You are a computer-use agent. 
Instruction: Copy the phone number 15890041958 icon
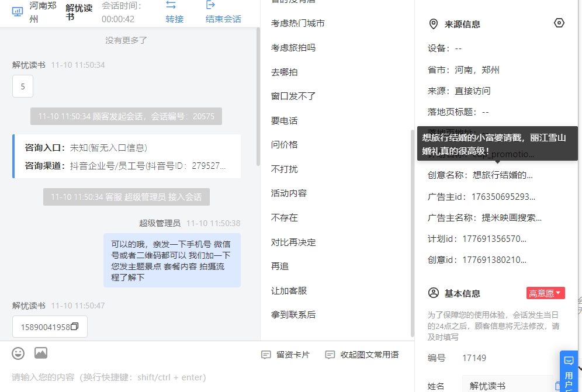pyautogui.click(x=75, y=327)
